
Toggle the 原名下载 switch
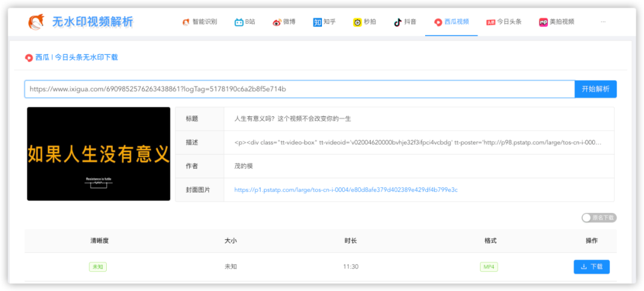click(x=587, y=218)
